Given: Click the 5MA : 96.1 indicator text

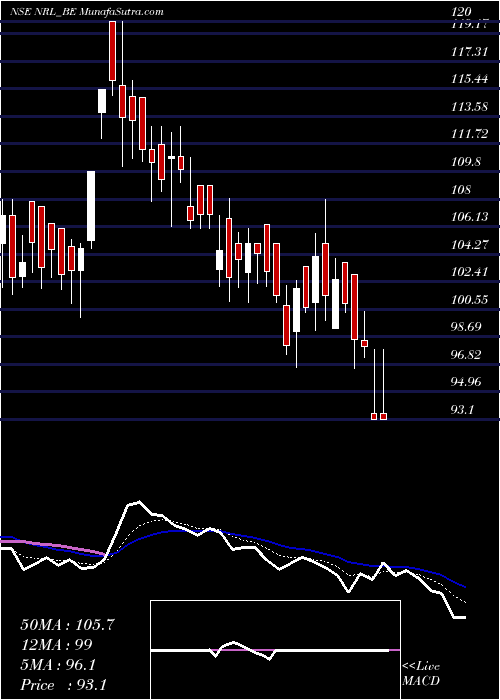Looking at the screenshot, I should coord(58,665).
